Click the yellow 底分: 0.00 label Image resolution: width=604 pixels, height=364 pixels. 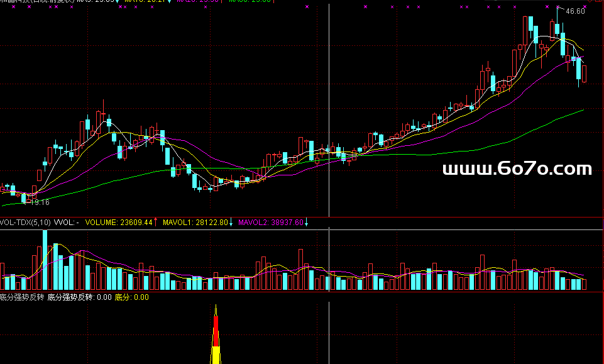tap(131, 297)
